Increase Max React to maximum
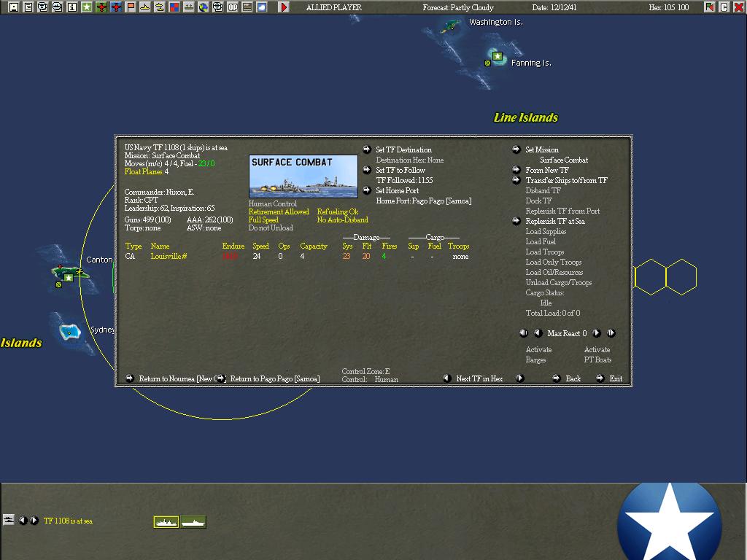The width and height of the screenshot is (747, 560). [611, 333]
